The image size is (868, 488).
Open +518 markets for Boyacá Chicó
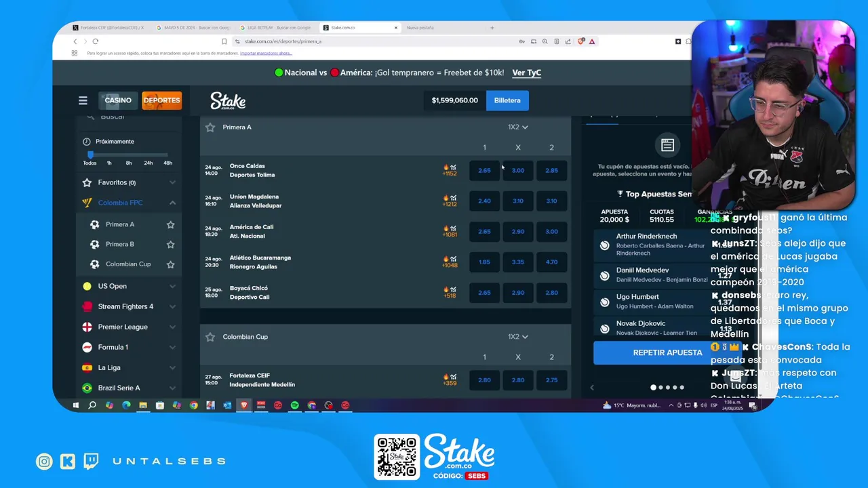pos(450,296)
